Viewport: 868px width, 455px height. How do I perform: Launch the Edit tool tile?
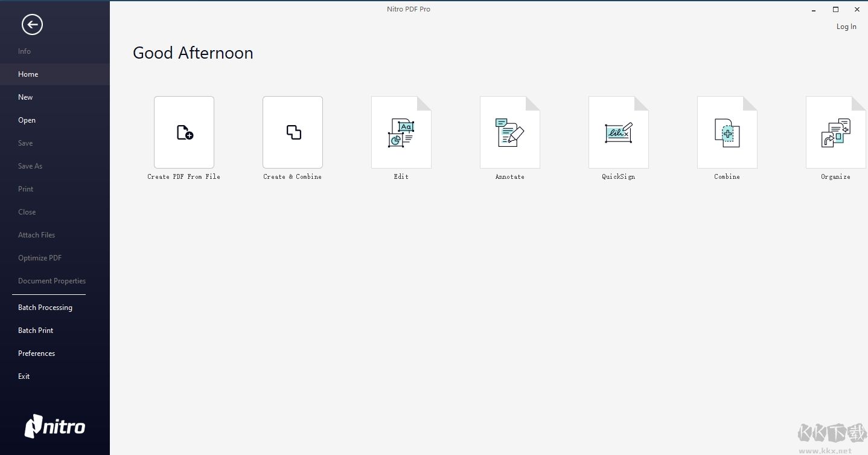tap(401, 132)
